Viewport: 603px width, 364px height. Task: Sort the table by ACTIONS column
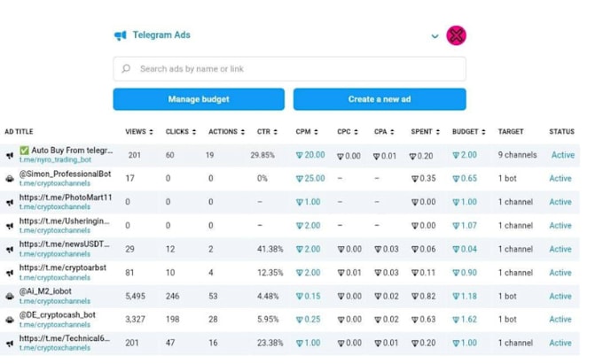click(226, 132)
